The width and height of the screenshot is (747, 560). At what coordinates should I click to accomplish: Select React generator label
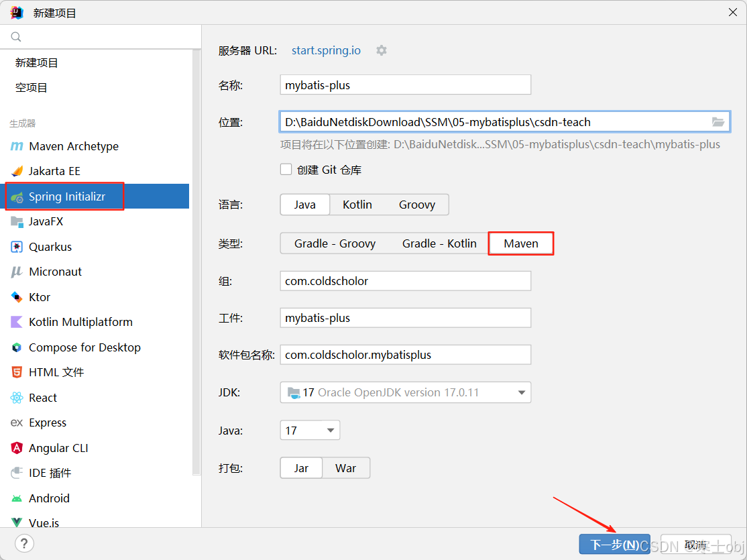click(43, 398)
